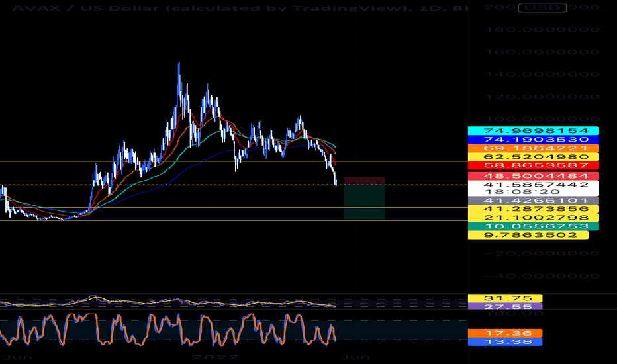Click the yellow 31.75 indicator value

tap(505, 298)
